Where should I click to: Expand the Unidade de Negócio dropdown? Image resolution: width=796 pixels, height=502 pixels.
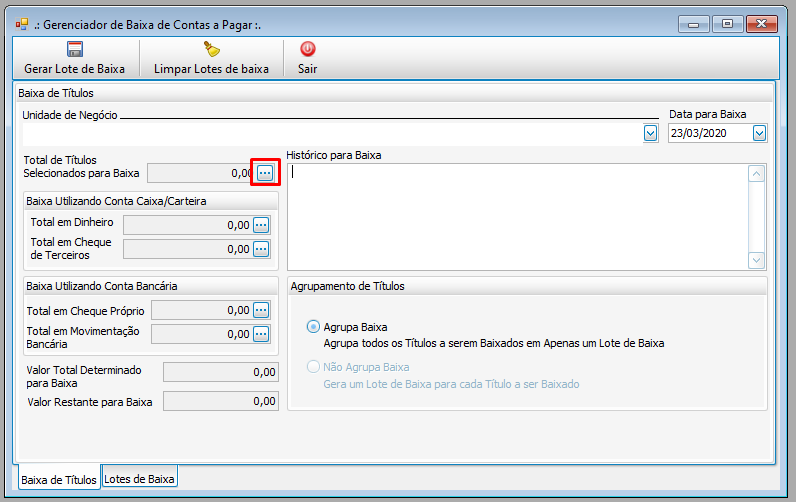tap(650, 133)
